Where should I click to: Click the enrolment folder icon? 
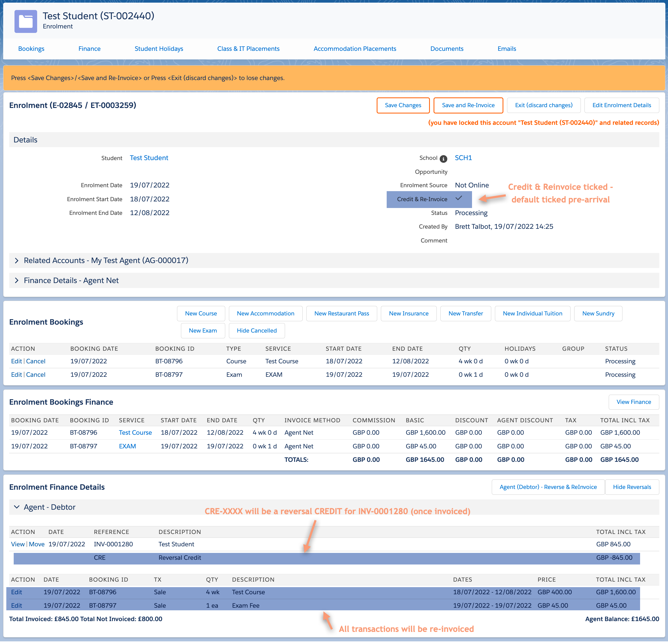pyautogui.click(x=26, y=21)
